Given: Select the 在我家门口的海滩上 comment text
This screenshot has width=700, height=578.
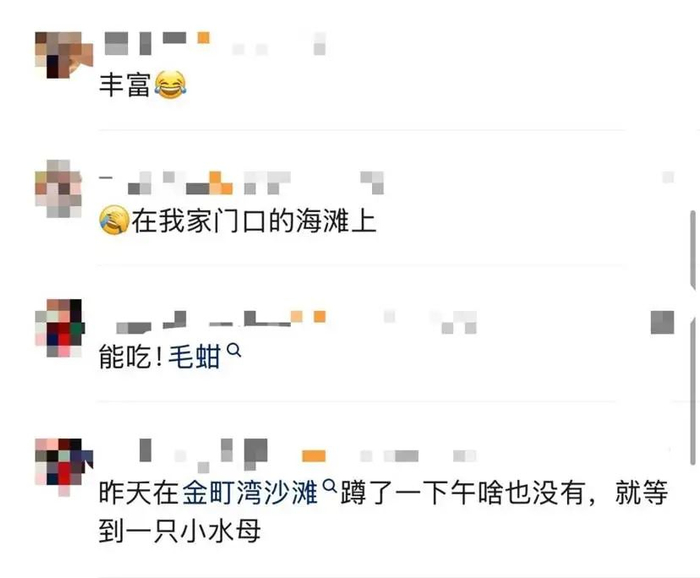Looking at the screenshot, I should point(254,221).
